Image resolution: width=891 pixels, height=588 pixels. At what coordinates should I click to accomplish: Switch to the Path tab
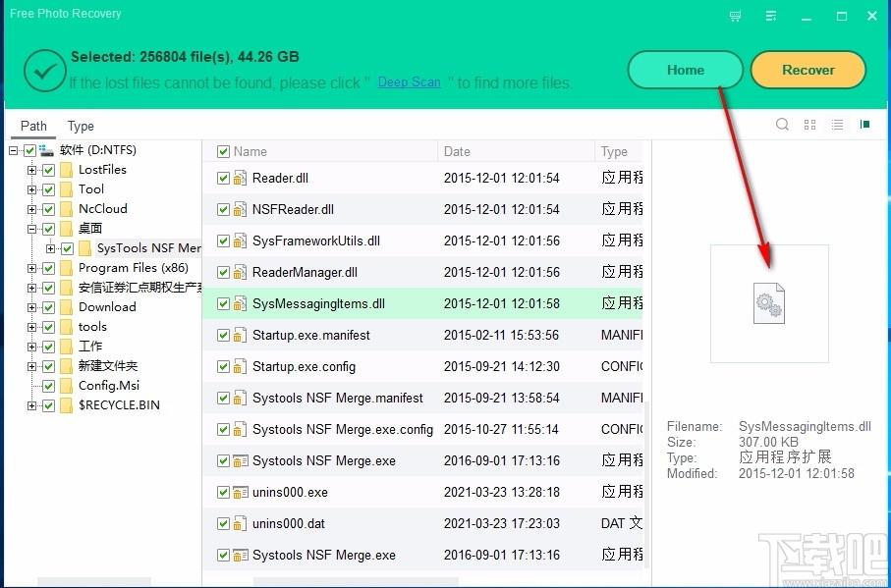[33, 126]
